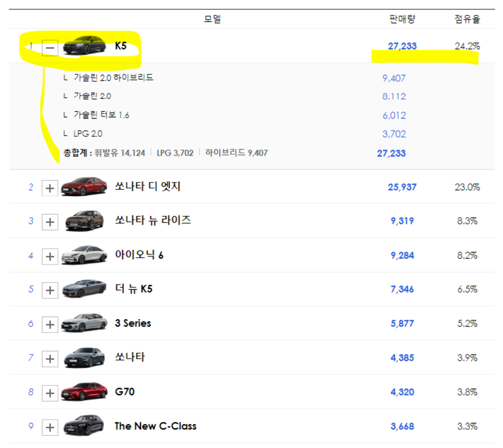The width and height of the screenshot is (503, 448).
Task: Open the 아이오닉 6 model name
Action: pyautogui.click(x=139, y=255)
